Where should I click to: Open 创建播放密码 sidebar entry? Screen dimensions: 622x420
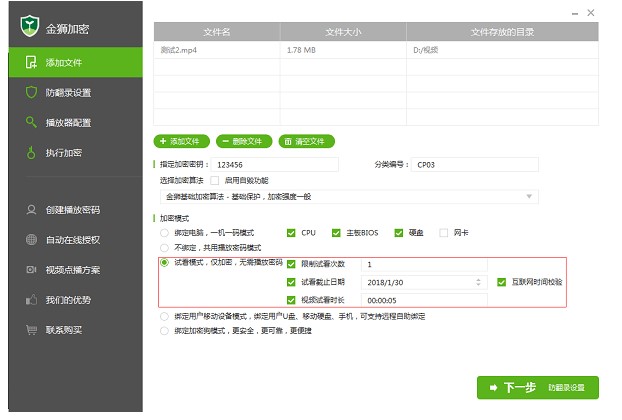(75, 210)
